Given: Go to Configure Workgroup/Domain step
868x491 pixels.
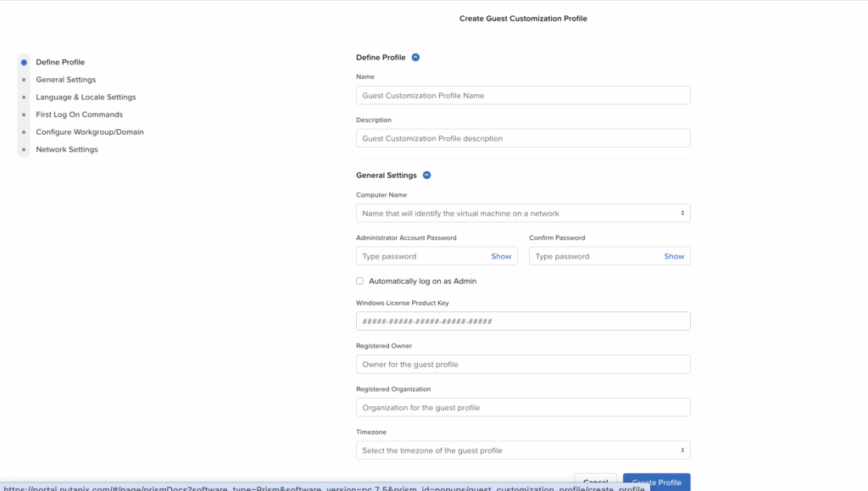Looking at the screenshot, I should [89, 131].
